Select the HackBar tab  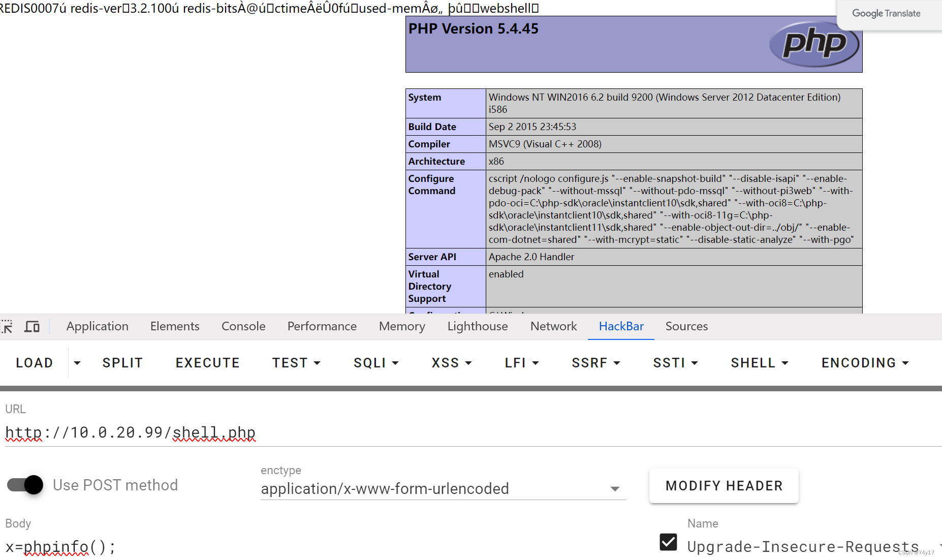(621, 326)
